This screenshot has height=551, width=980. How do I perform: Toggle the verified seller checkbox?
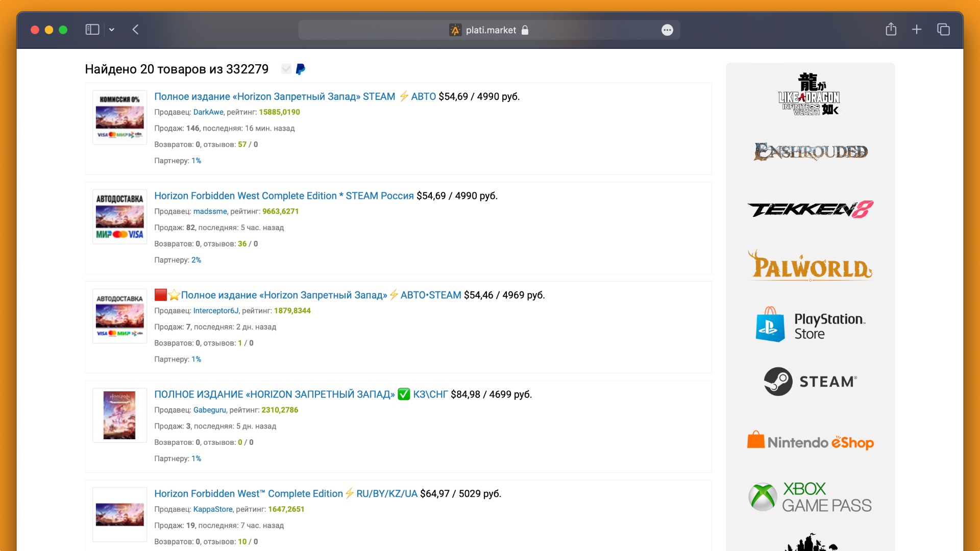(287, 68)
